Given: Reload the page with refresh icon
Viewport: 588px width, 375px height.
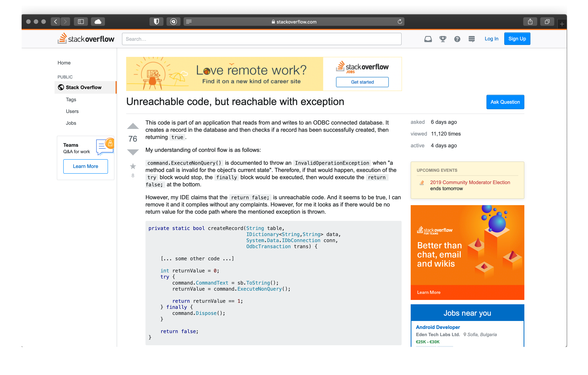Looking at the screenshot, I should (400, 22).
